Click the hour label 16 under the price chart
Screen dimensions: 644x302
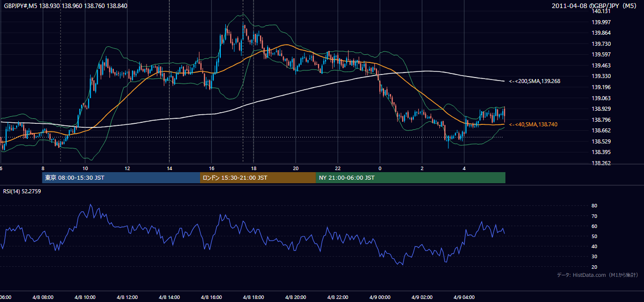(212, 168)
